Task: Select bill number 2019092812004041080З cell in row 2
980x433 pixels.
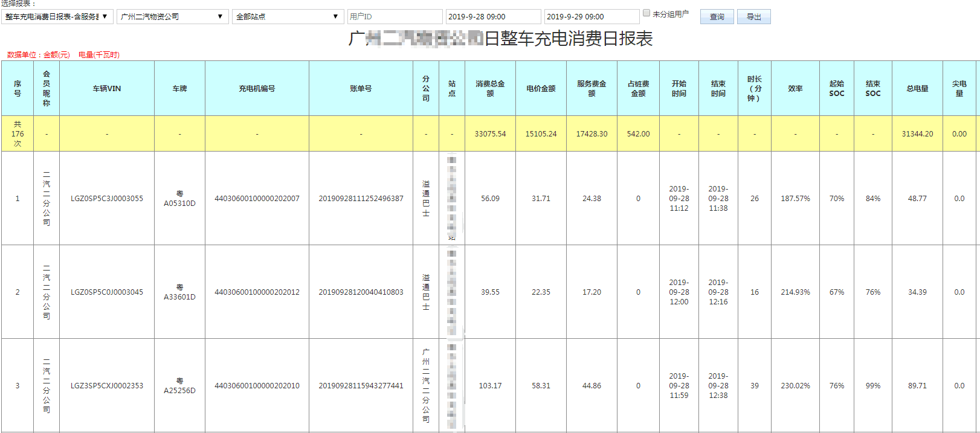Action: click(x=361, y=292)
